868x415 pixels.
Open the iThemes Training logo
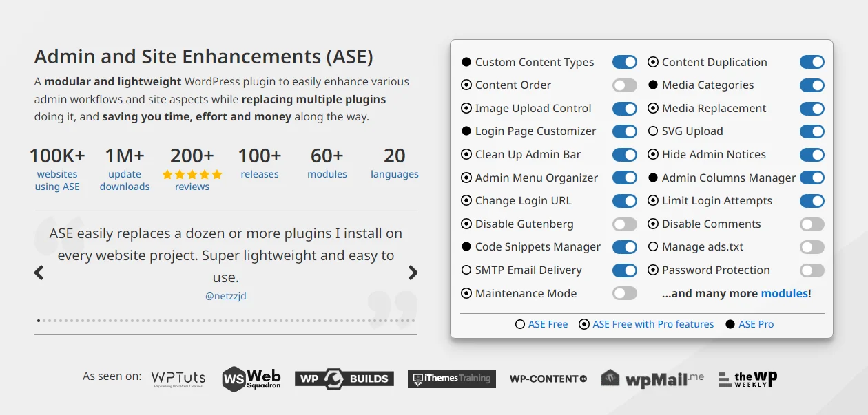451,379
